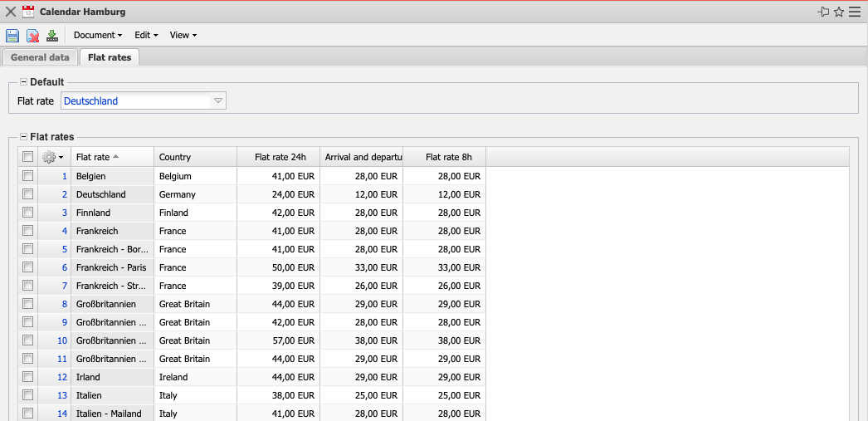Click the blue Save disk icon
The image size is (868, 421).
[x=12, y=35]
